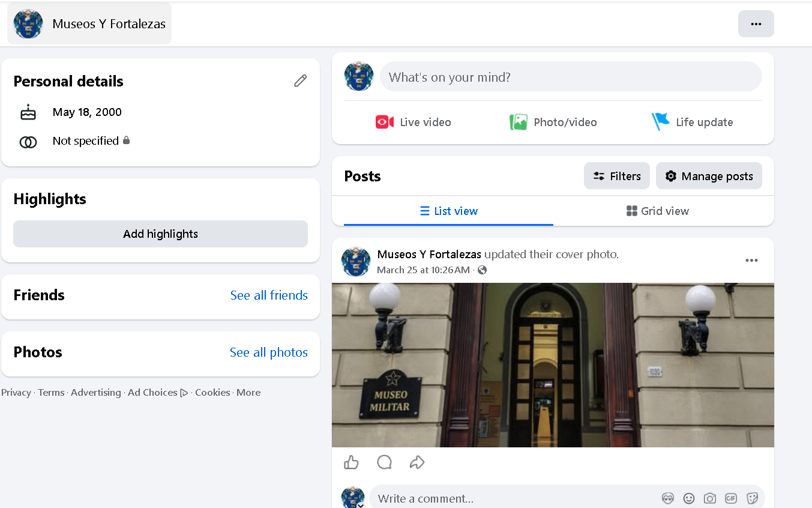
Task: Click the comment bubble icon on post
Action: [x=384, y=462]
